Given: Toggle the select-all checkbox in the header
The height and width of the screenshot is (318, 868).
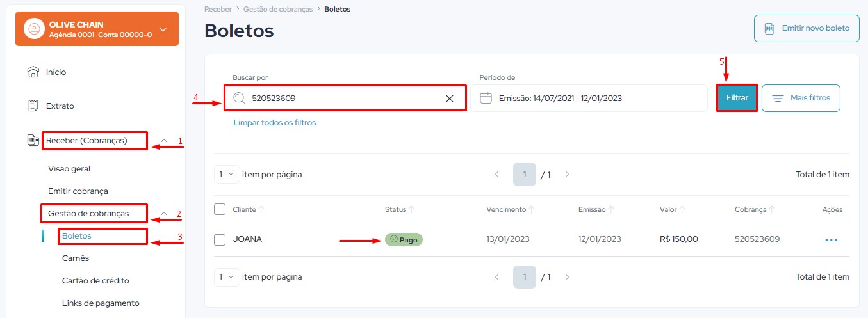Looking at the screenshot, I should click(x=220, y=209).
